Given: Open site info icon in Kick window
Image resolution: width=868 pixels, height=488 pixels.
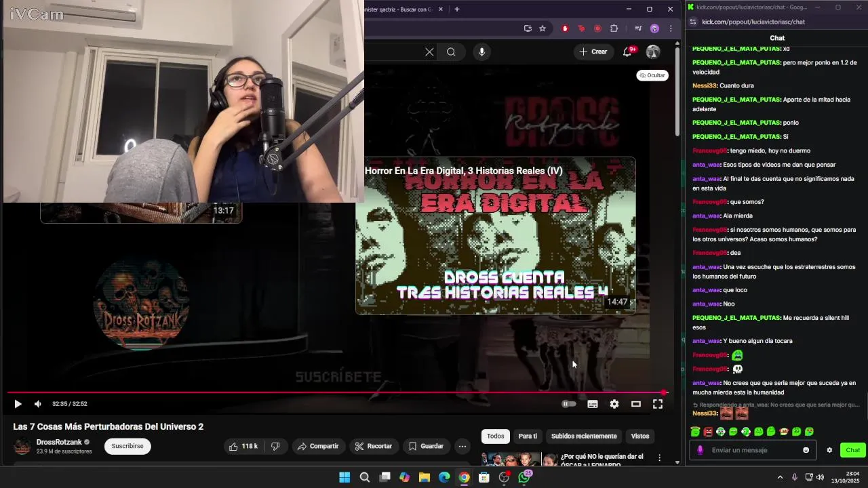Looking at the screenshot, I should 692,22.
